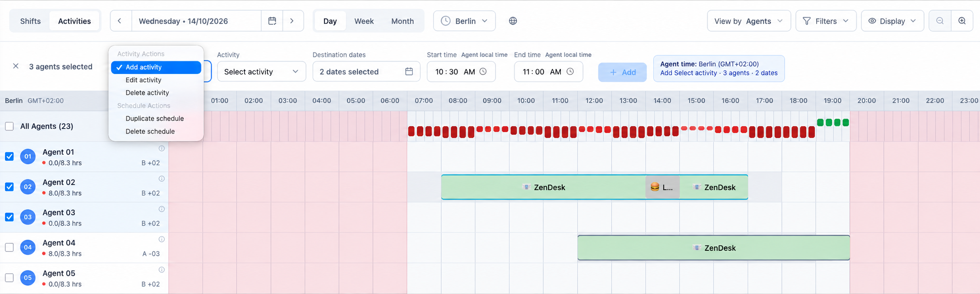Uncheck the Agent 02 checkbox
This screenshot has width=980, height=294.
pyautogui.click(x=9, y=187)
